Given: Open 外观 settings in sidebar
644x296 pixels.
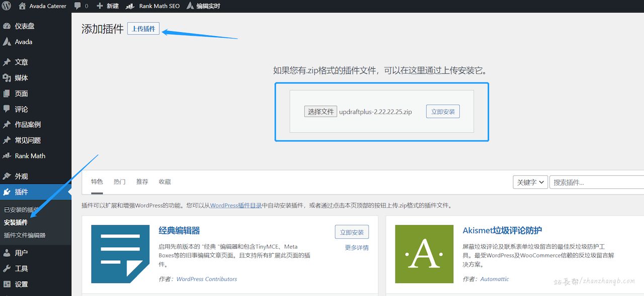Looking at the screenshot, I should pyautogui.click(x=21, y=175).
